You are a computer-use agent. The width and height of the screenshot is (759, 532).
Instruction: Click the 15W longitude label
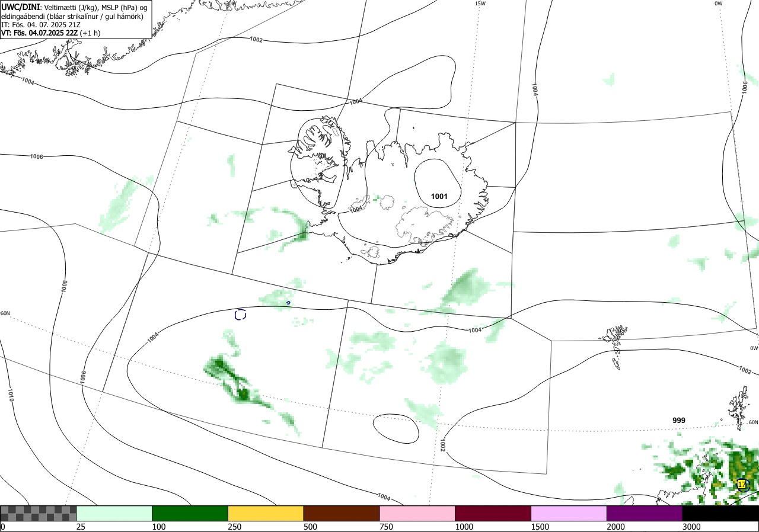[x=480, y=4]
